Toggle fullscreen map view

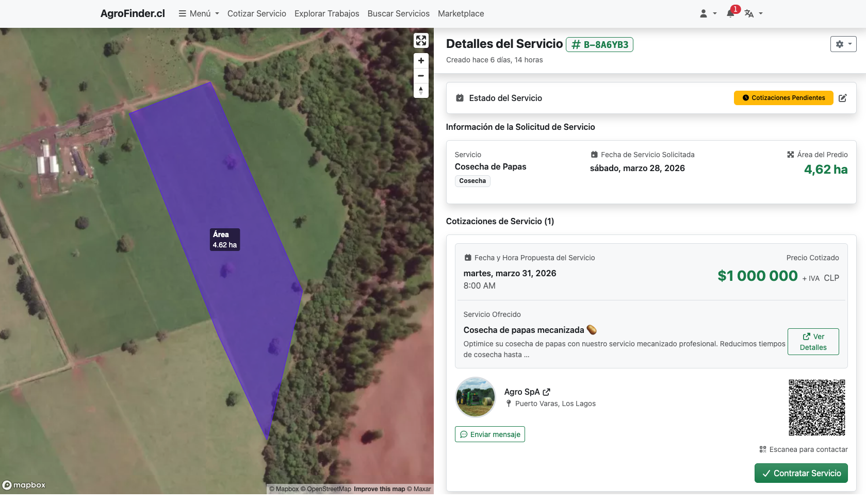point(421,40)
